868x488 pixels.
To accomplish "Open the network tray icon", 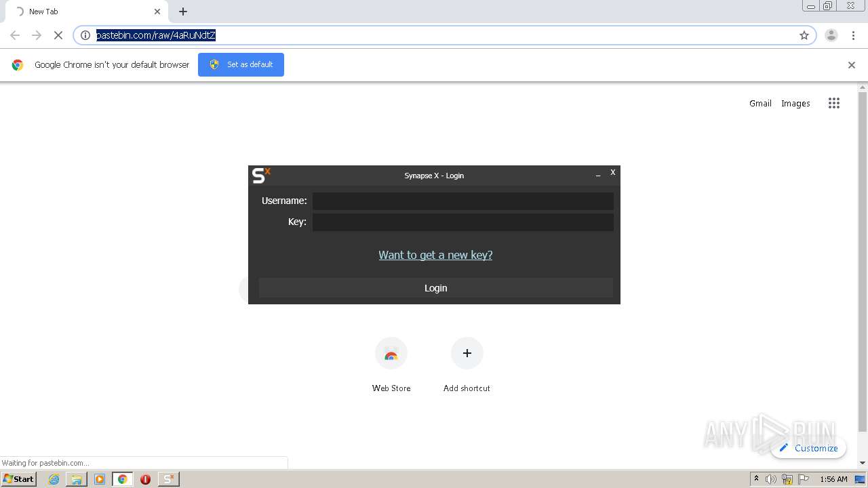I will point(787,479).
